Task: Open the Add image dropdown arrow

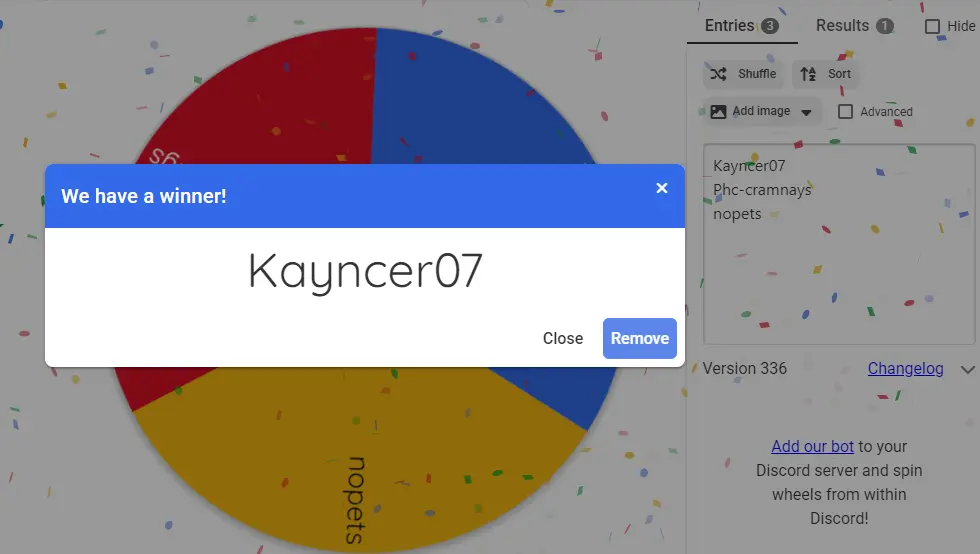Action: pos(806,113)
